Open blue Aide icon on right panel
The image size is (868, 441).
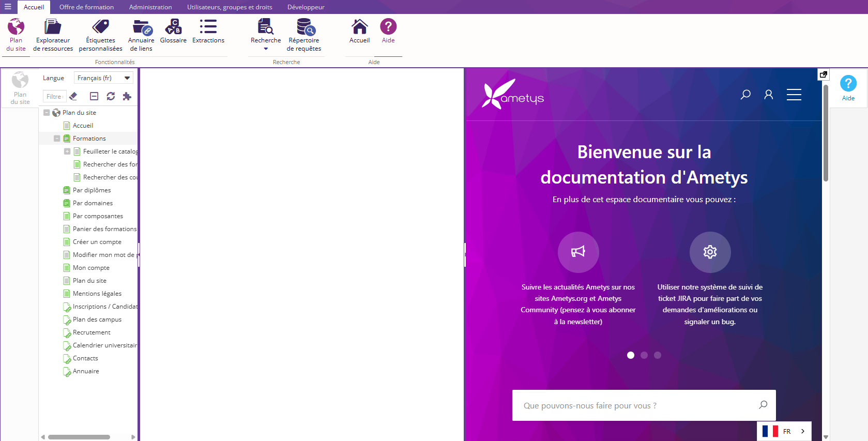pyautogui.click(x=848, y=88)
